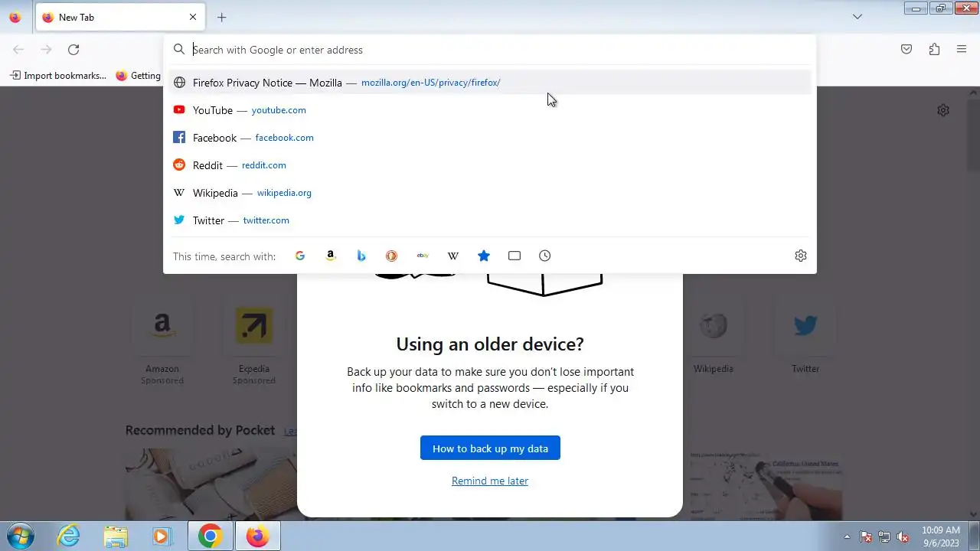Search this time with Wikipedia icon
The image size is (980, 551).
pyautogui.click(x=453, y=256)
